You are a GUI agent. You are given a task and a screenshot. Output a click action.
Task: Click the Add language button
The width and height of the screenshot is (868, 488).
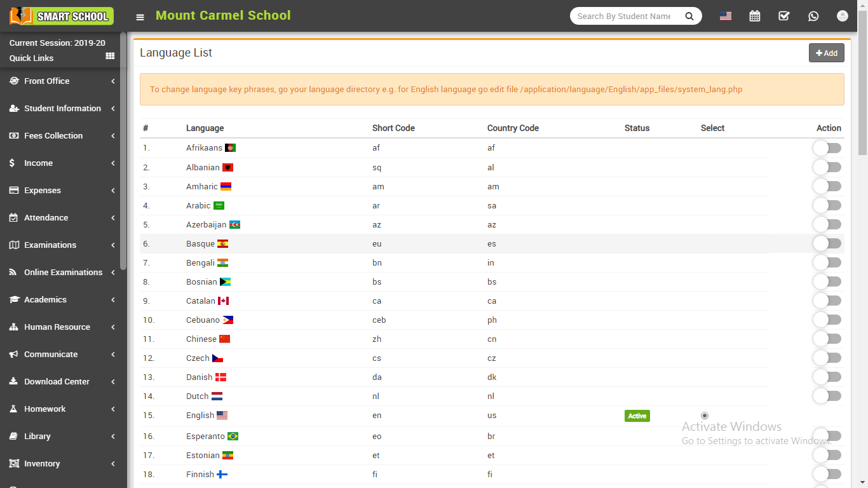point(826,53)
